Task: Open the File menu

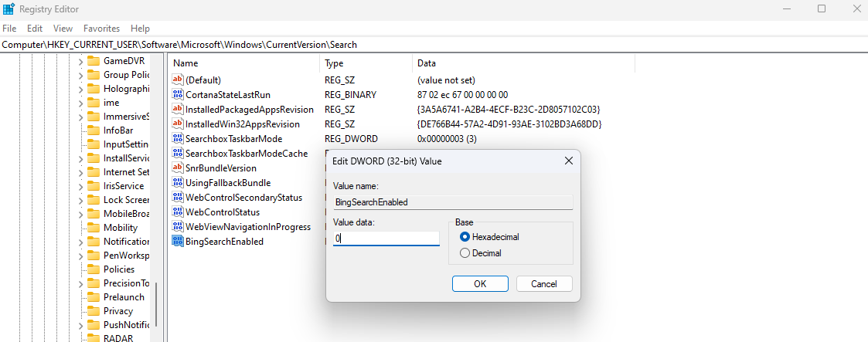Action: (9, 29)
